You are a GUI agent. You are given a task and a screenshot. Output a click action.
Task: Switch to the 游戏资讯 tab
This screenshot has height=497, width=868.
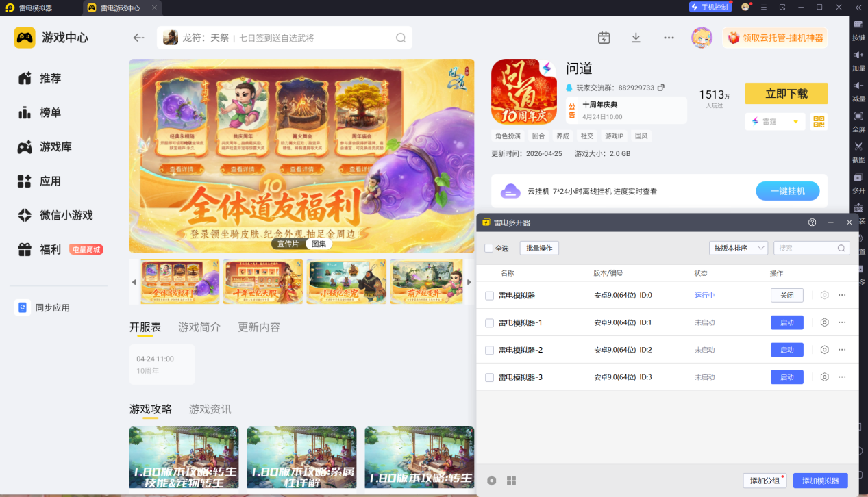coord(210,409)
